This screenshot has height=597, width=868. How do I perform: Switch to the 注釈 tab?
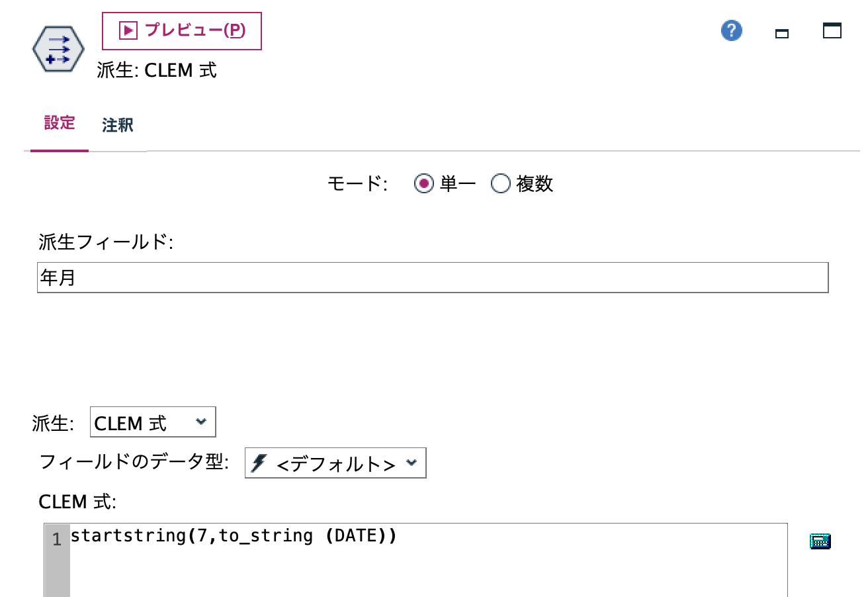coord(119,124)
